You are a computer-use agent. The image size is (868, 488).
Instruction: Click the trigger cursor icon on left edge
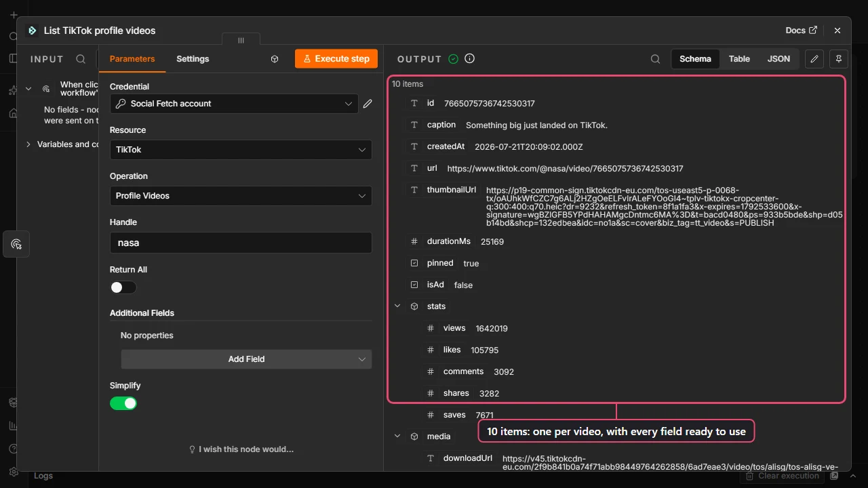coord(16,244)
